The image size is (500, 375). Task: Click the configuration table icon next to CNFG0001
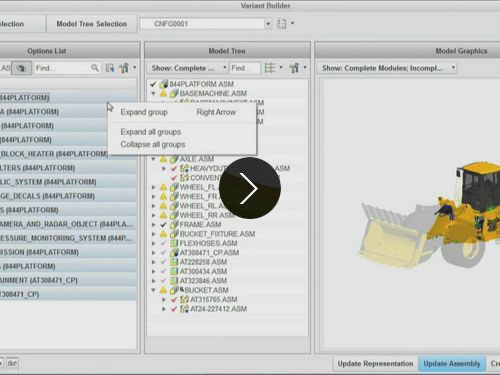point(282,24)
